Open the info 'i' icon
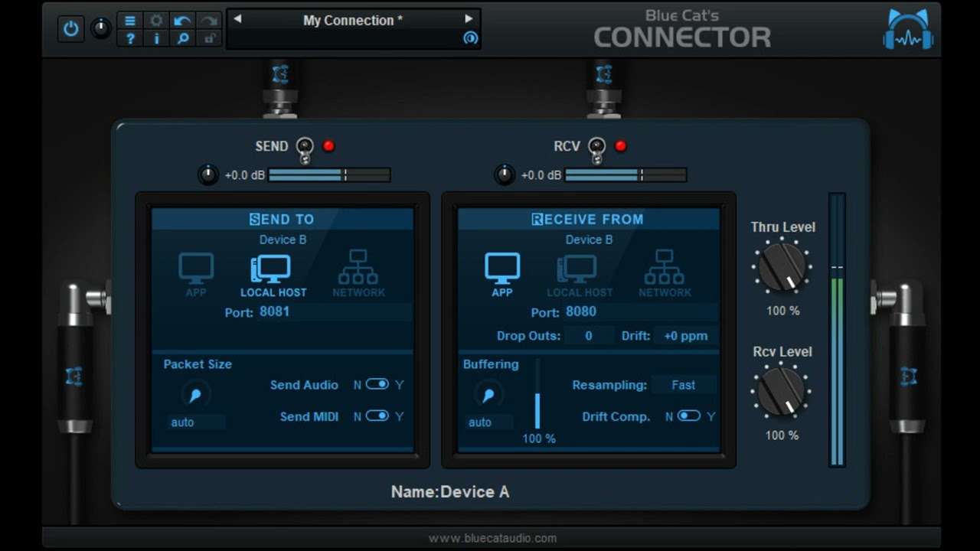The height and width of the screenshot is (551, 980). click(x=156, y=38)
